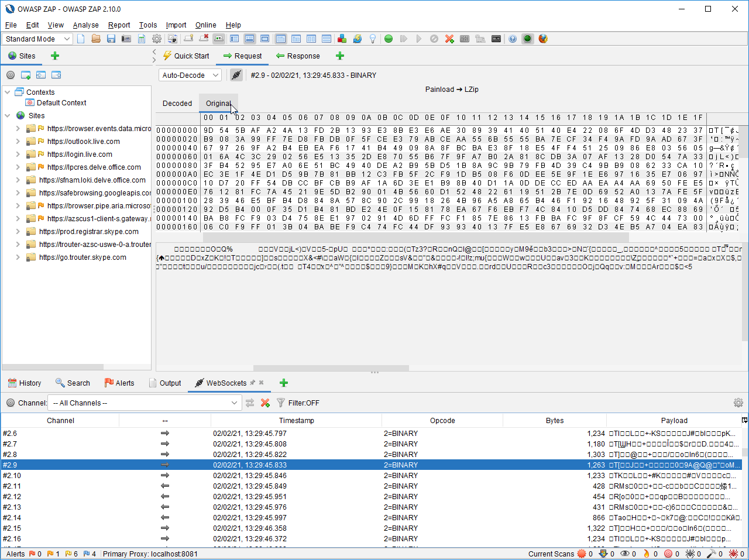Open the Output tab
The image size is (749, 560).
(x=164, y=383)
